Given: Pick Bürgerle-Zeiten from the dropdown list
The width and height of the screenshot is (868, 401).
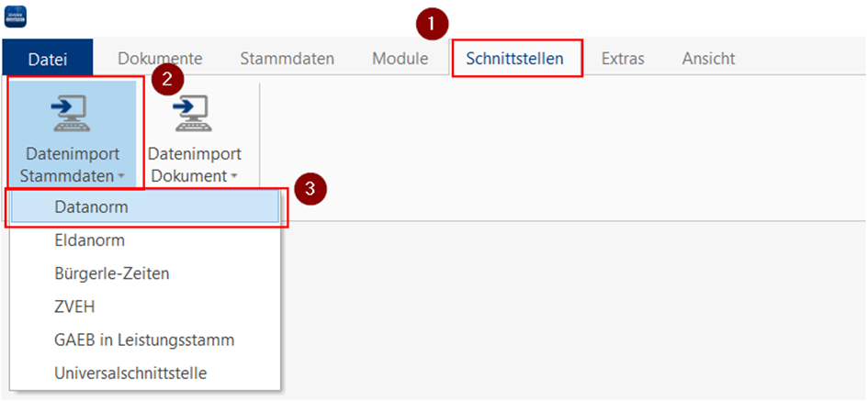Looking at the screenshot, I should click(111, 273).
